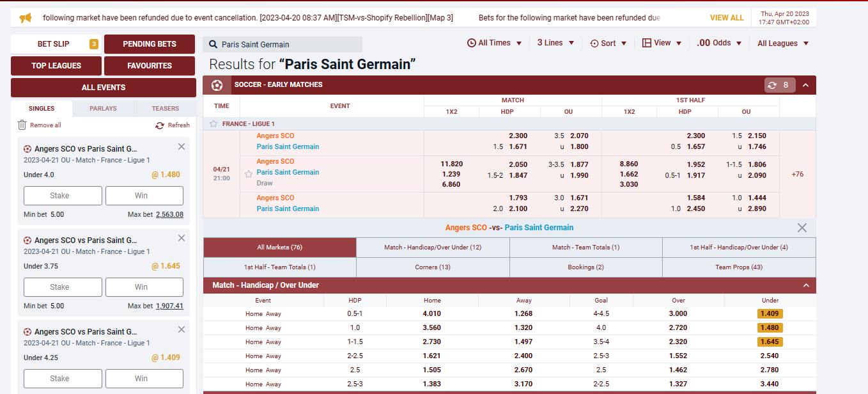Viewport: 868px width, 394px height.
Task: Focus the Stake field for the Under 4.25 bet
Action: coord(63,379)
